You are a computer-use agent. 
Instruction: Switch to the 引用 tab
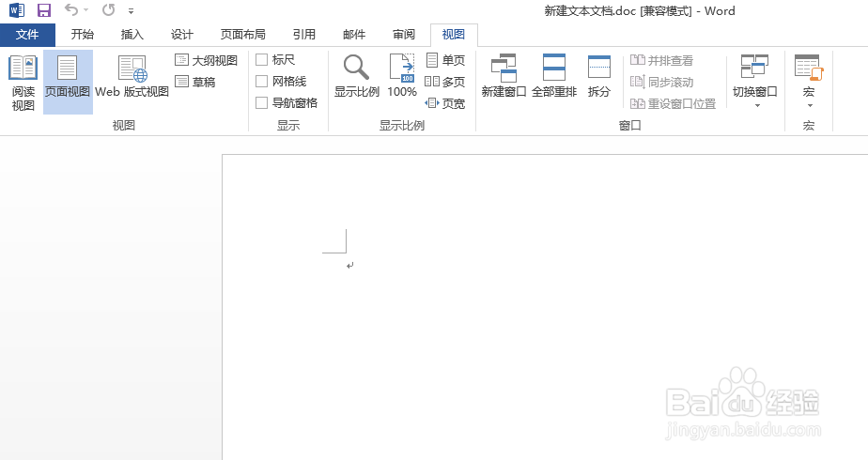304,35
